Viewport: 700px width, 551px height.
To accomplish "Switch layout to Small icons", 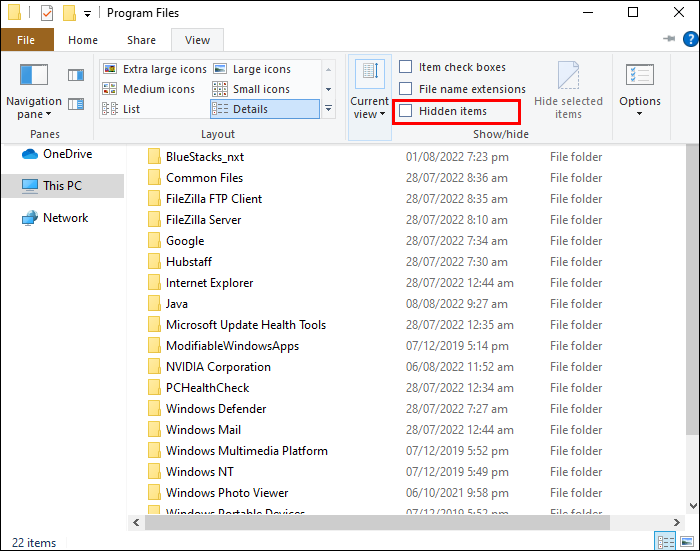I will pos(251,89).
